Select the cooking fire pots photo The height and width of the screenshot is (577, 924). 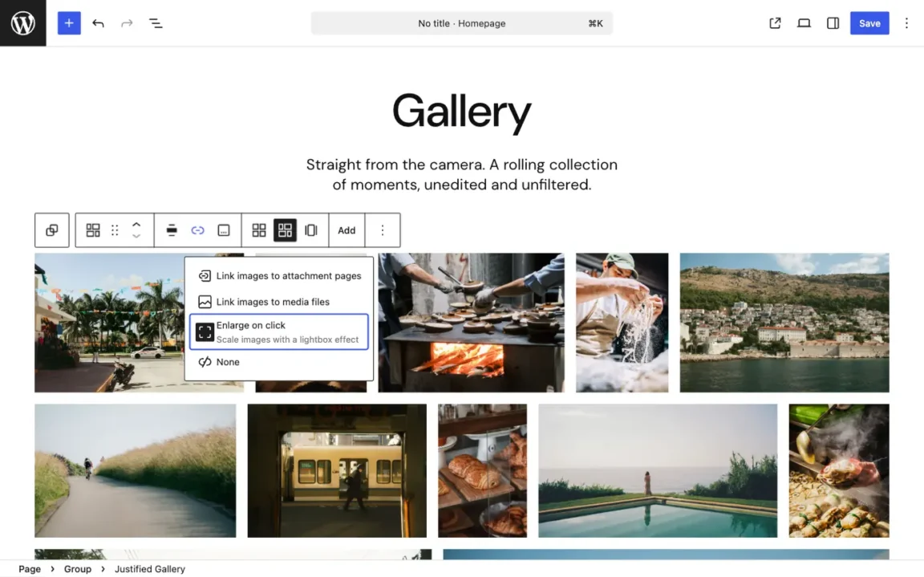click(x=471, y=323)
